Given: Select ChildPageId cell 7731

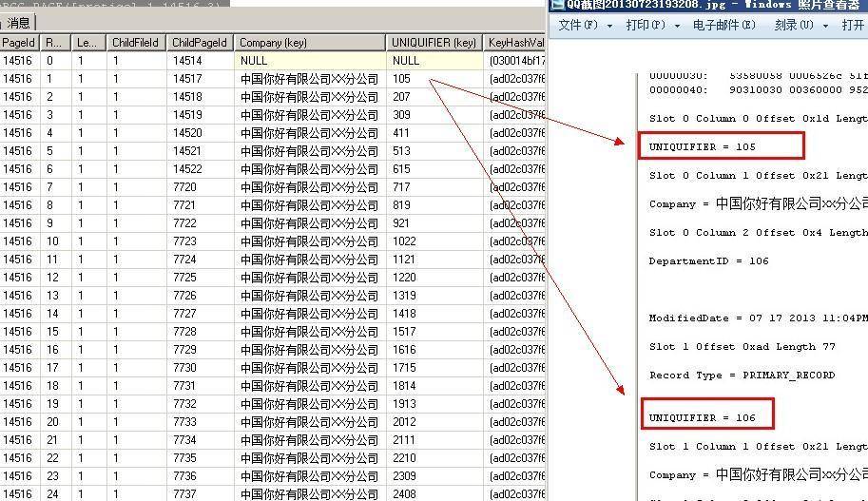Looking at the screenshot, I should point(200,386).
